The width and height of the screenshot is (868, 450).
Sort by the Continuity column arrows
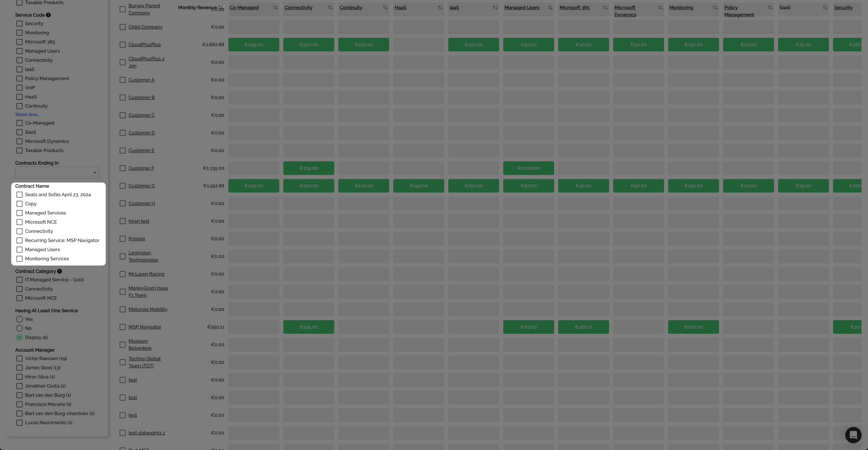(x=385, y=7)
